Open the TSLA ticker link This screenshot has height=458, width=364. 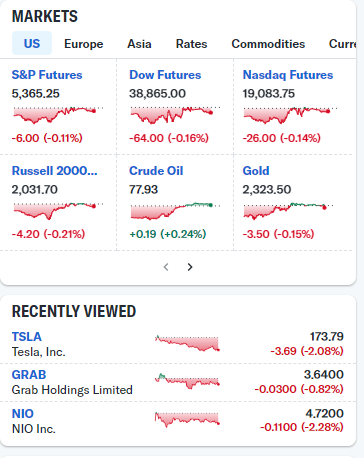27,337
